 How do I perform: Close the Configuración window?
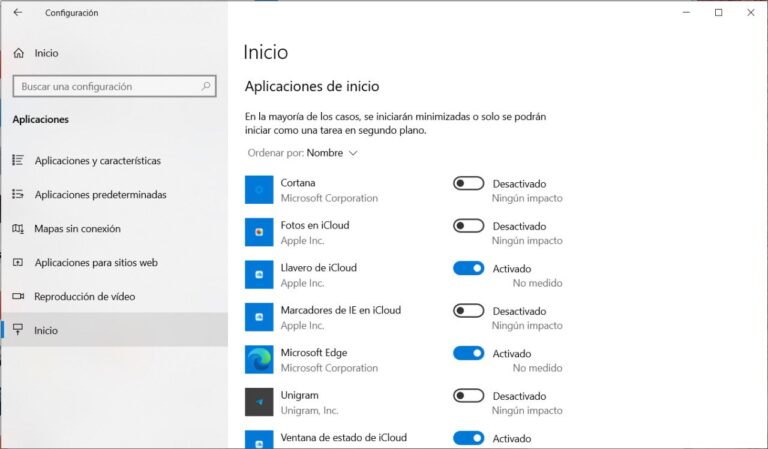pyautogui.click(x=751, y=13)
